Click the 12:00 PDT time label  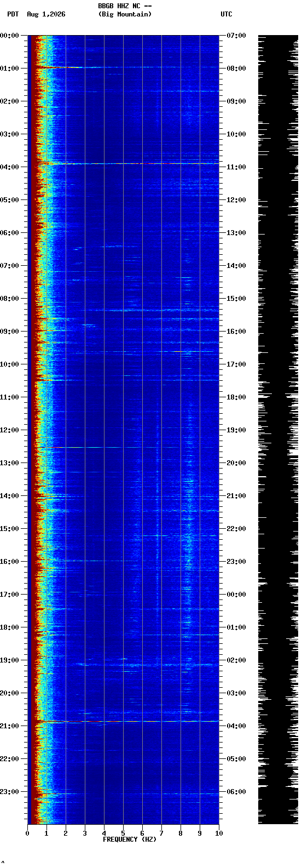(10, 430)
